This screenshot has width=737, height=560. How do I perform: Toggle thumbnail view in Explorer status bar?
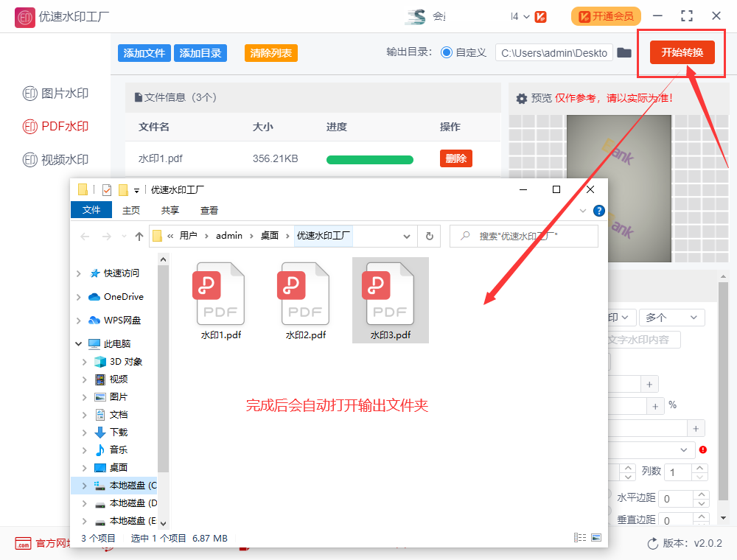[595, 537]
